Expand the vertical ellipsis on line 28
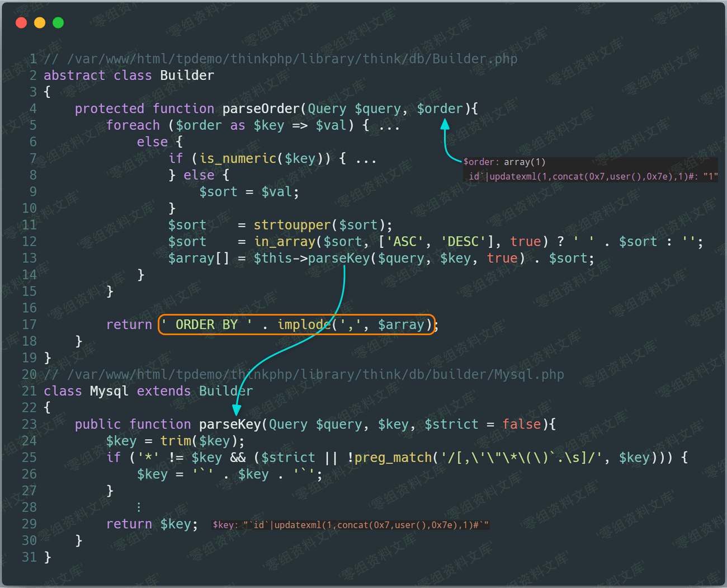The height and width of the screenshot is (588, 727). point(139,507)
